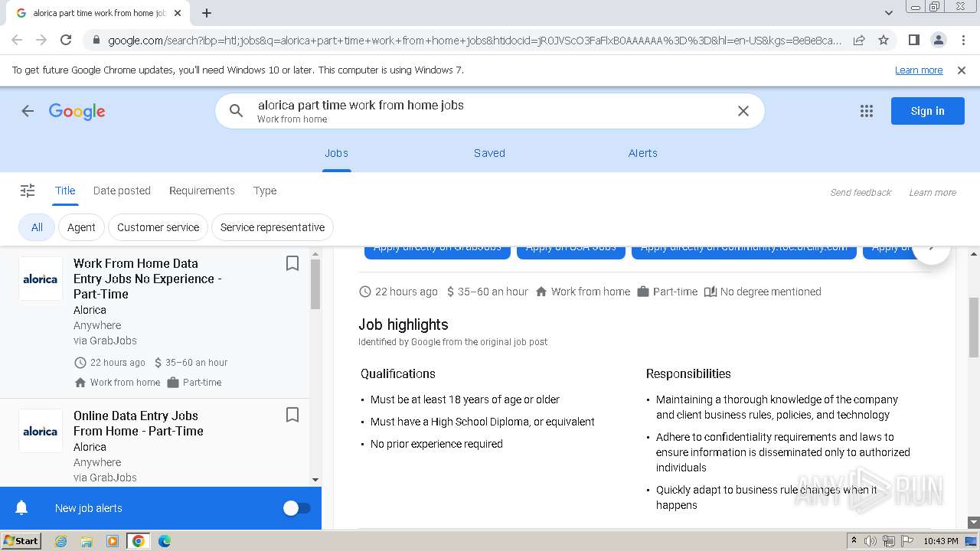Click the job list scrollbar thumb
The width and height of the screenshot is (980, 551).
click(x=315, y=284)
